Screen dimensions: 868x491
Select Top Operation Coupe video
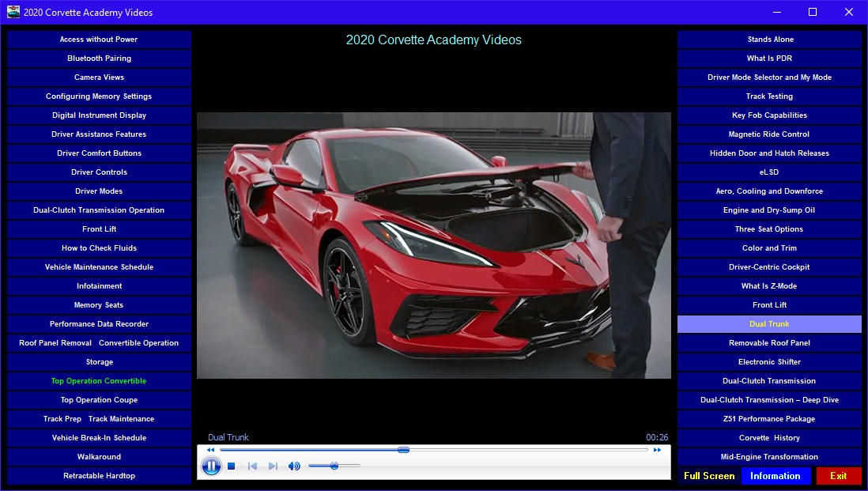(x=99, y=399)
